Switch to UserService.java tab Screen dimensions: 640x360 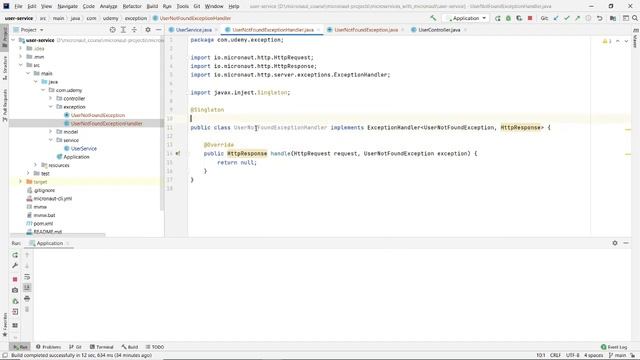click(193, 30)
